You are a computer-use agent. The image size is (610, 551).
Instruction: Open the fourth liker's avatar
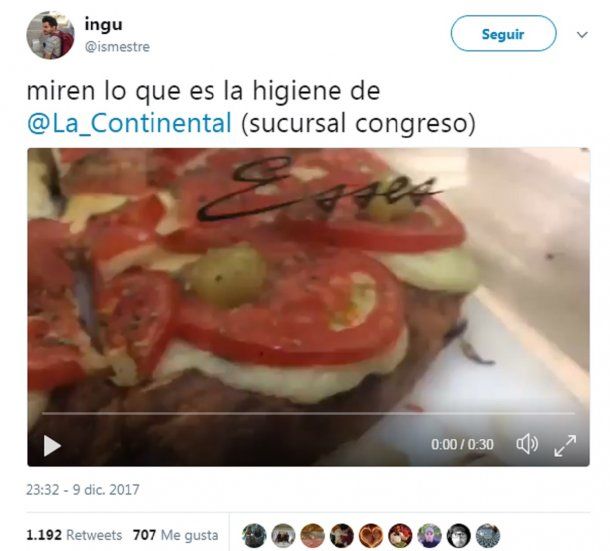pyautogui.click(x=342, y=535)
